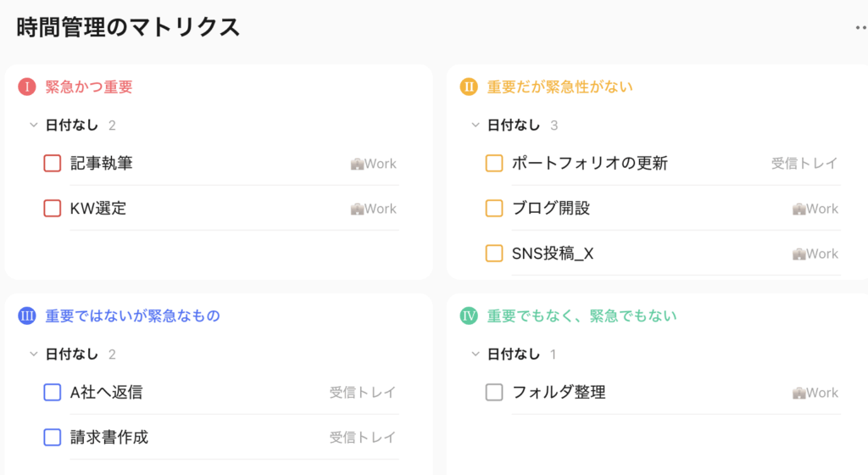This screenshot has width=868, height=475.
Task: Collapse 日付なし group in quadrant III
Action: [x=34, y=355]
